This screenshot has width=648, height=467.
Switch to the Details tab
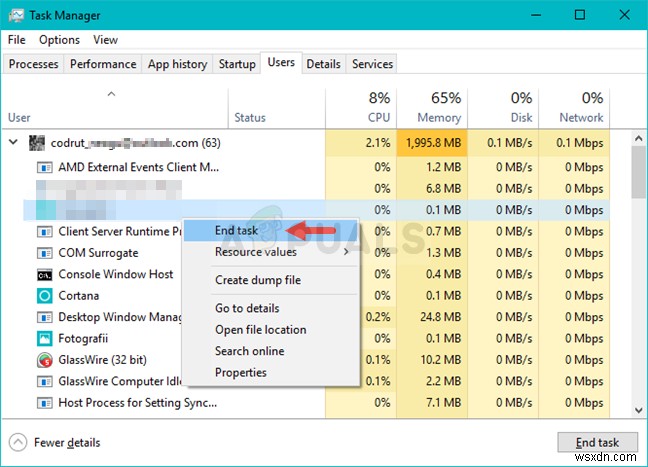323,64
